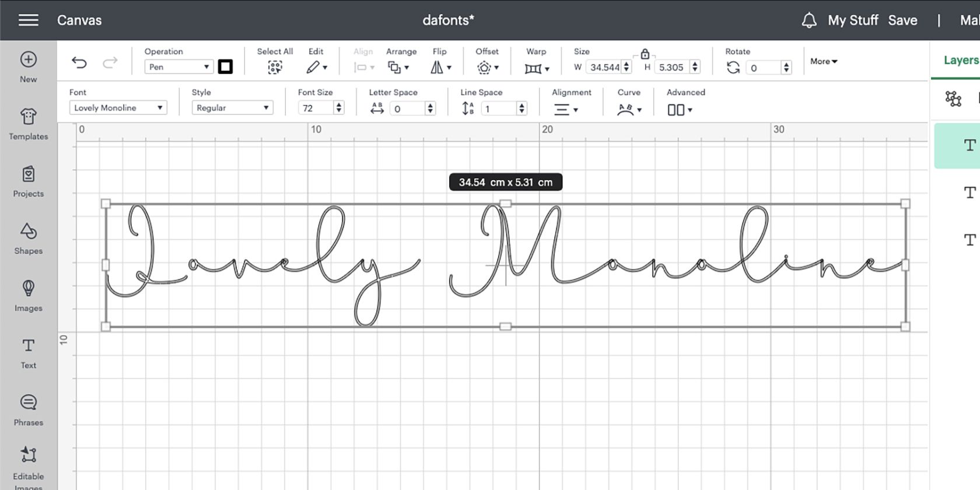Click the black pen color swatch
The width and height of the screenshot is (980, 490).
tap(225, 67)
